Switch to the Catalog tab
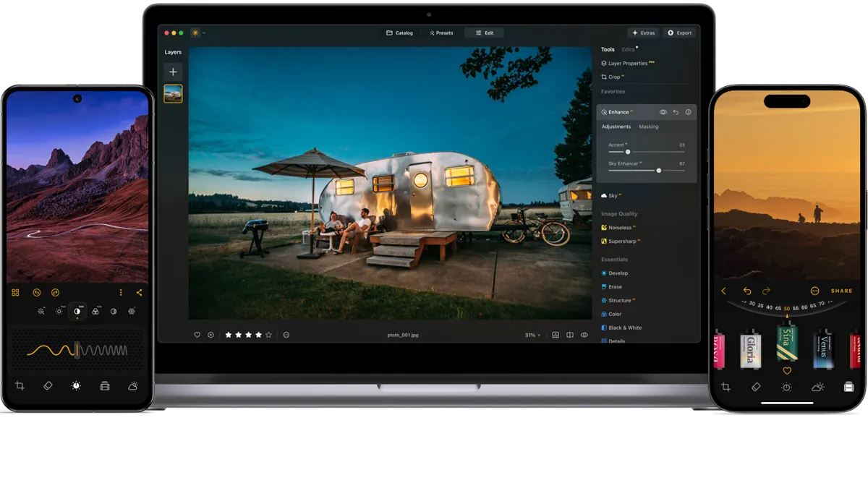The height and width of the screenshot is (483, 868). (400, 33)
